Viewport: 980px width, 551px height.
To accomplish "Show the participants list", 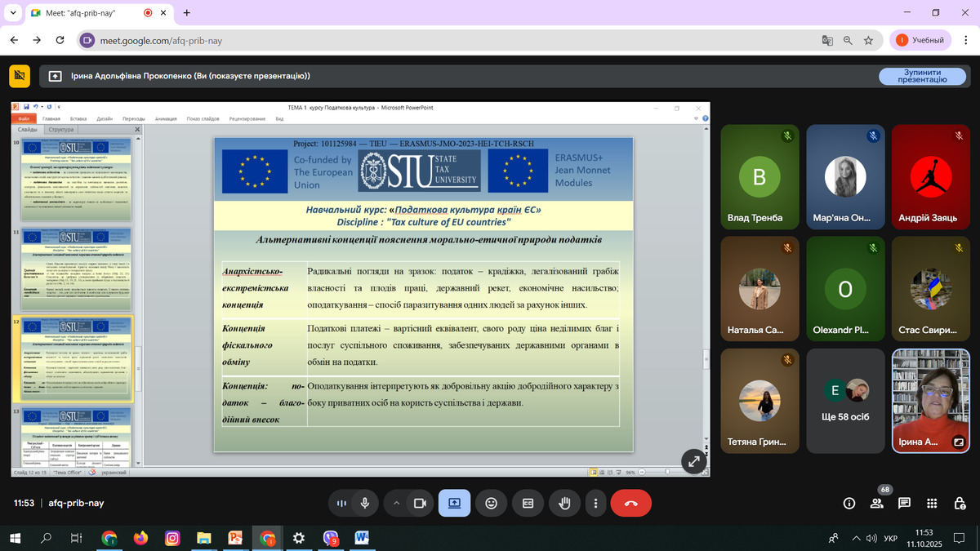I will click(x=876, y=504).
